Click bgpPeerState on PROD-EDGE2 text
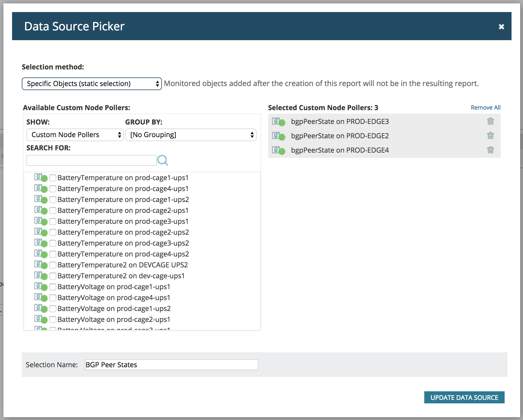Image resolution: width=523 pixels, height=420 pixels. 340,136
